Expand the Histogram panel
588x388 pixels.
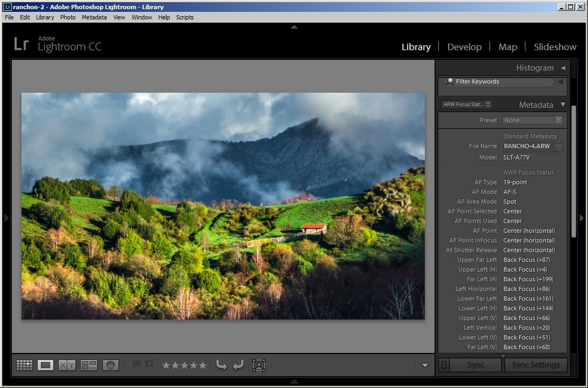pyautogui.click(x=563, y=68)
